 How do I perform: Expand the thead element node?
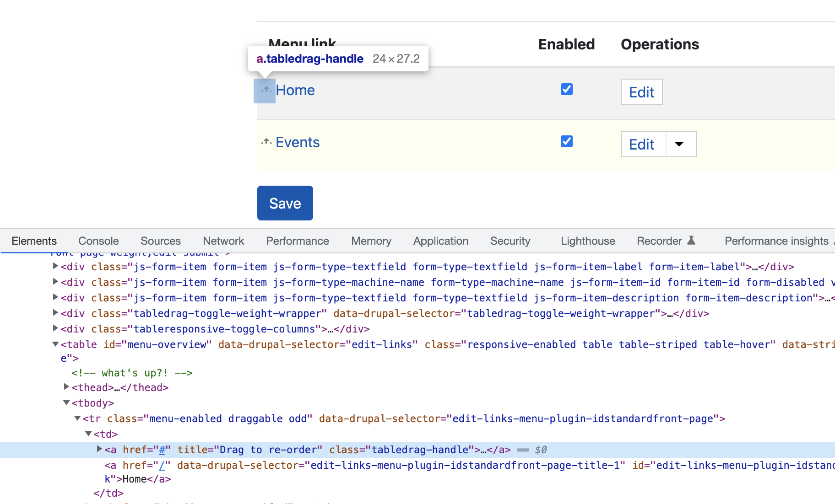point(66,387)
